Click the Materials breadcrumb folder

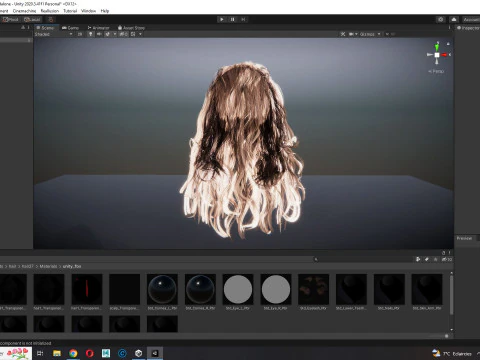coord(48,266)
